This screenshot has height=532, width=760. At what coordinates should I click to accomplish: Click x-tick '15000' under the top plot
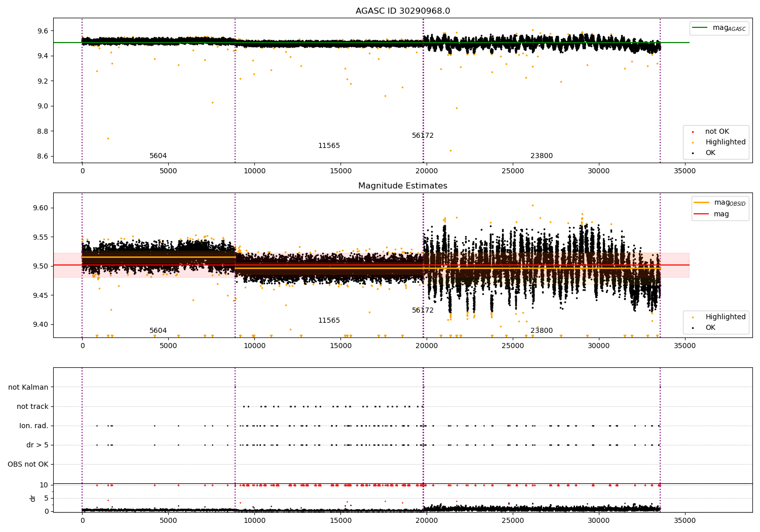click(340, 171)
